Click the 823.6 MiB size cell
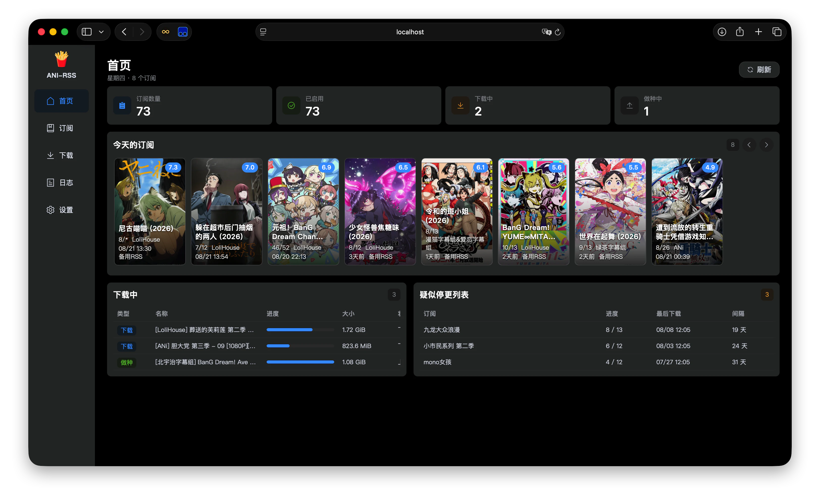 tap(357, 346)
